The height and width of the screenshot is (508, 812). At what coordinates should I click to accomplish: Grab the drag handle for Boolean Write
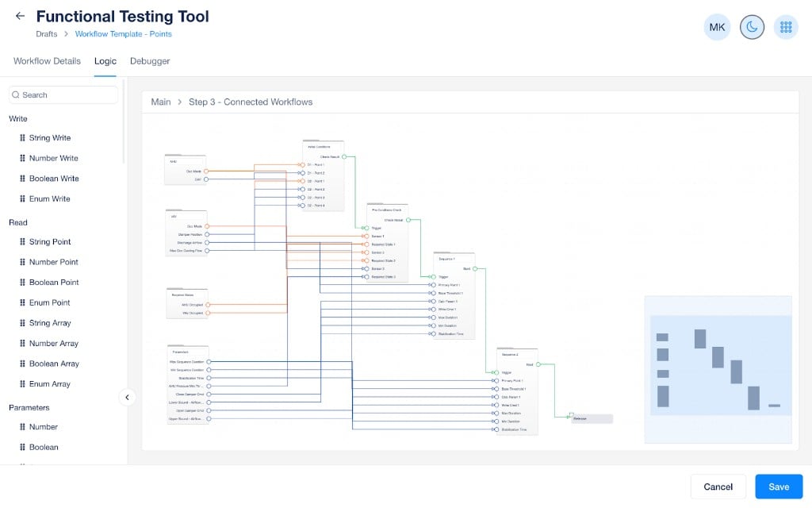point(22,179)
